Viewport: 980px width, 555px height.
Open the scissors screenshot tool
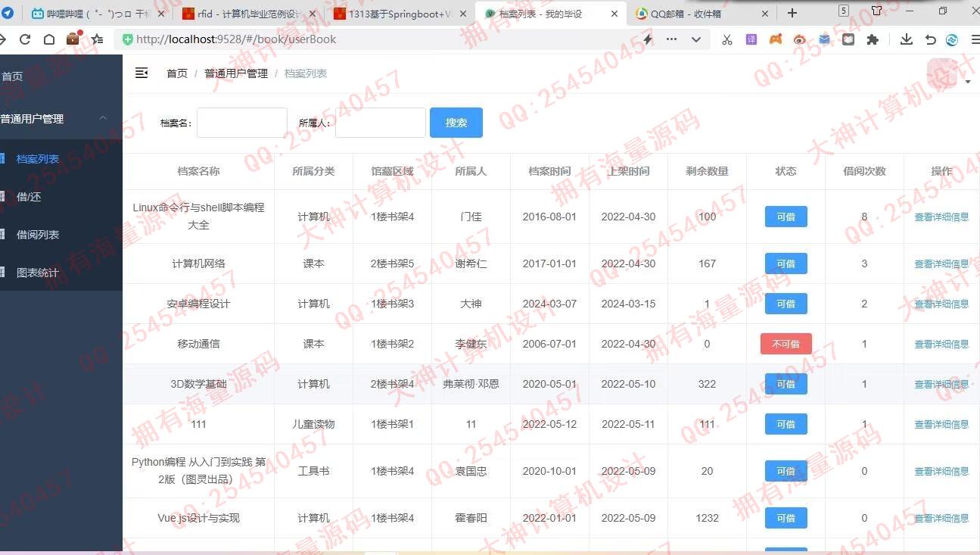click(x=727, y=39)
